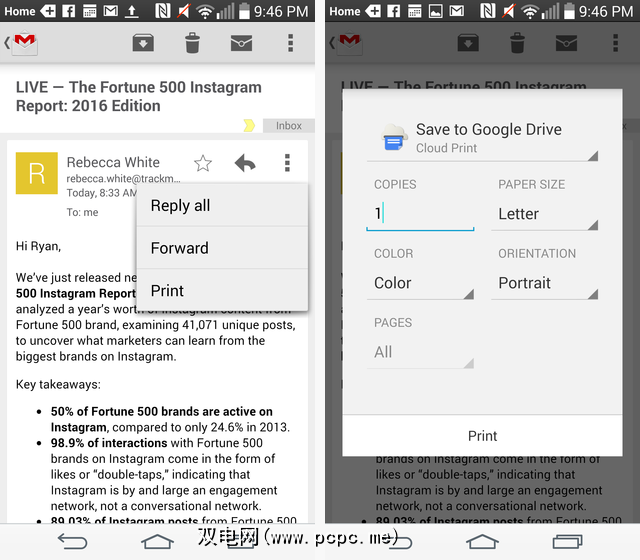Tap sender name Rebecca White

coord(113,162)
